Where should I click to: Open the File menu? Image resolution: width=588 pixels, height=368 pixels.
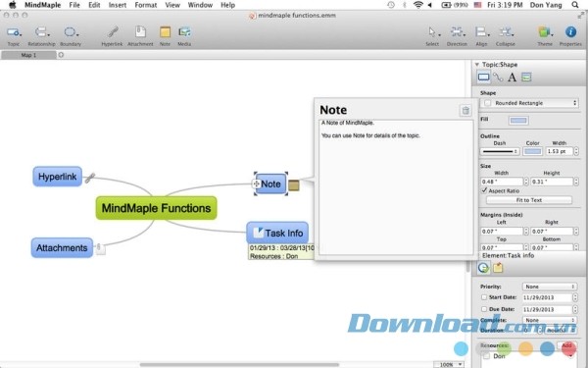pos(74,5)
